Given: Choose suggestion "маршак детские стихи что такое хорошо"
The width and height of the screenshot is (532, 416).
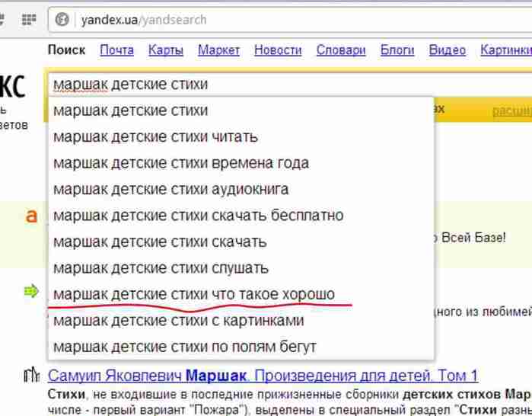Looking at the screenshot, I should tap(241, 294).
